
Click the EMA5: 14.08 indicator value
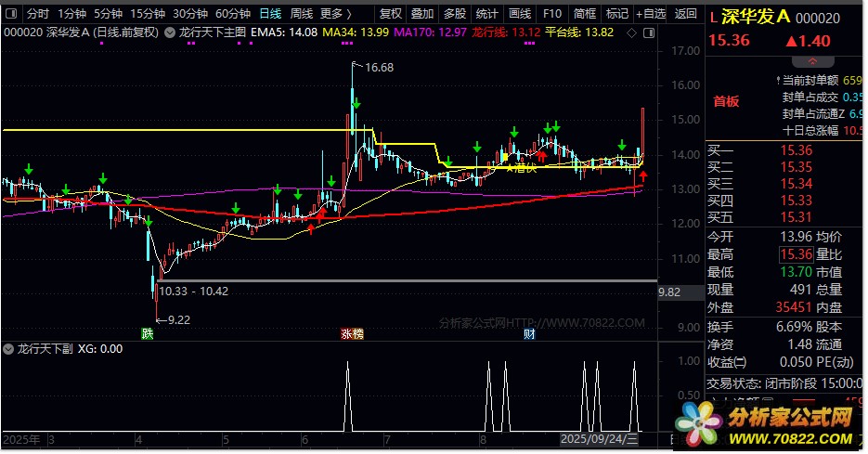pos(283,32)
